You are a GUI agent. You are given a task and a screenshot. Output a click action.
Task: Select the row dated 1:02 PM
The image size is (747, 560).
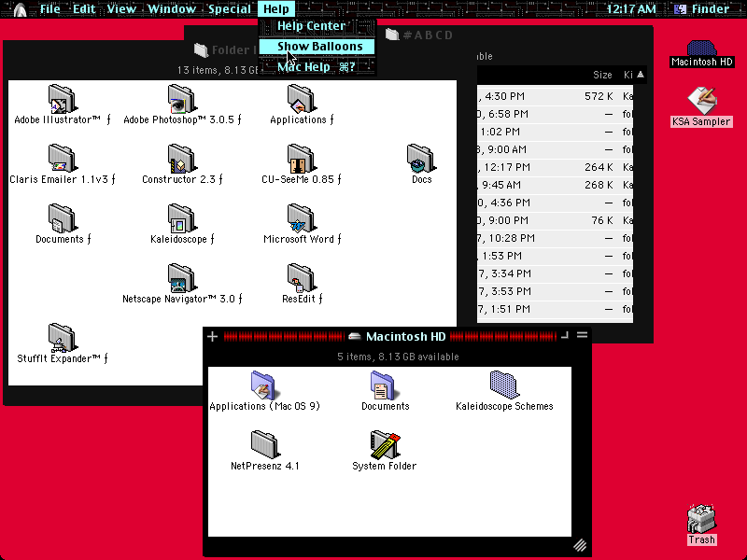point(555,132)
